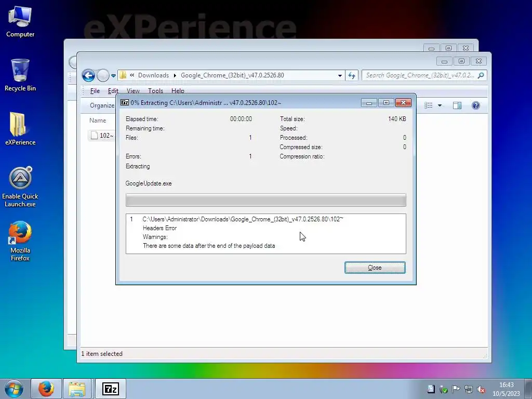Click the muted volume tray icon

point(481,389)
